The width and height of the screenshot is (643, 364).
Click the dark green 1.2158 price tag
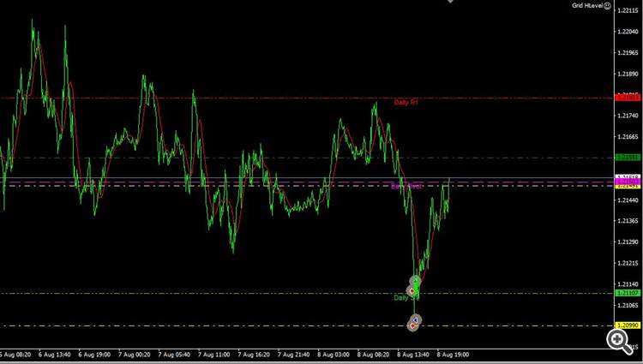point(628,158)
